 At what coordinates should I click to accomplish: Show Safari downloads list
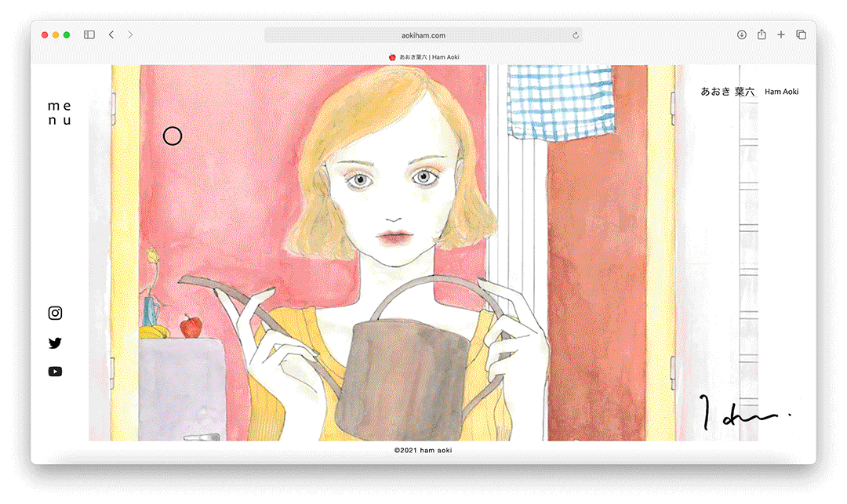point(742,35)
